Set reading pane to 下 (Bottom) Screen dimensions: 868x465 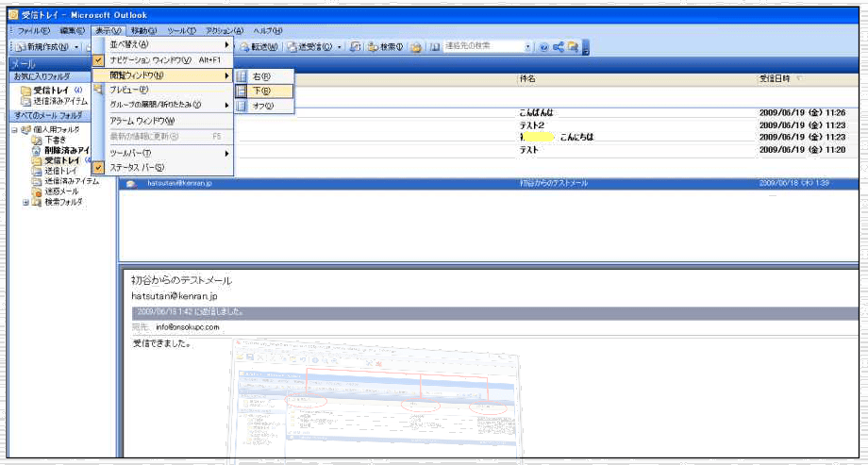264,91
